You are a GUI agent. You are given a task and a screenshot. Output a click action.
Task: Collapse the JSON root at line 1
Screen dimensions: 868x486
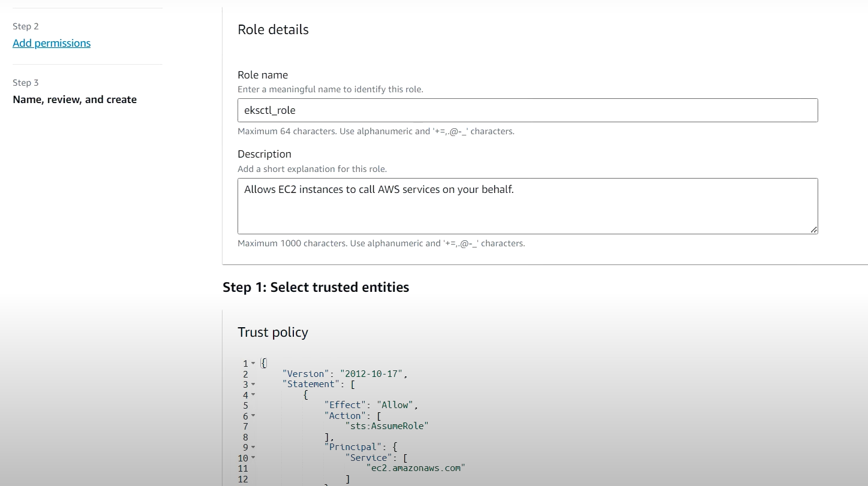[253, 363]
